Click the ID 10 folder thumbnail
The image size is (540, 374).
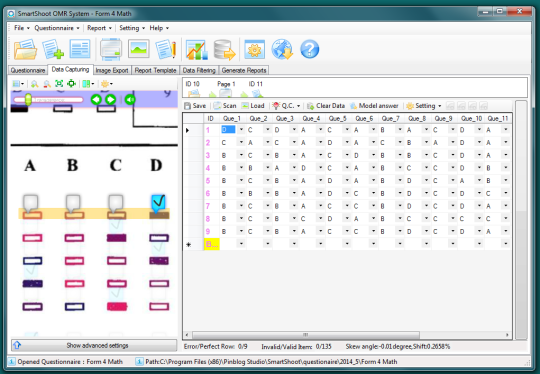point(194,93)
